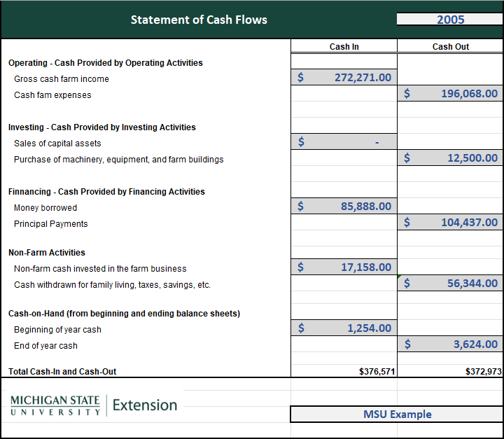Screen dimensions: 504x439
Task: Select the Non-Farm Activities section heading
Action: click(47, 253)
